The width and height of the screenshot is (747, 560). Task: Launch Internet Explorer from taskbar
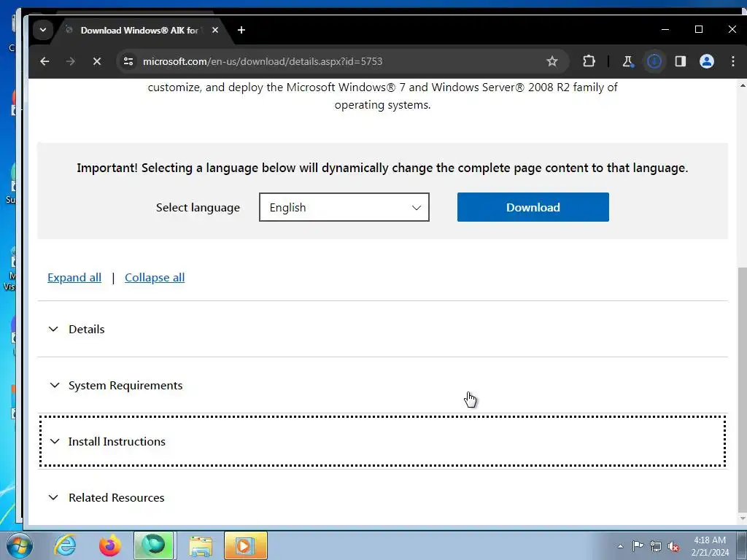(65, 545)
